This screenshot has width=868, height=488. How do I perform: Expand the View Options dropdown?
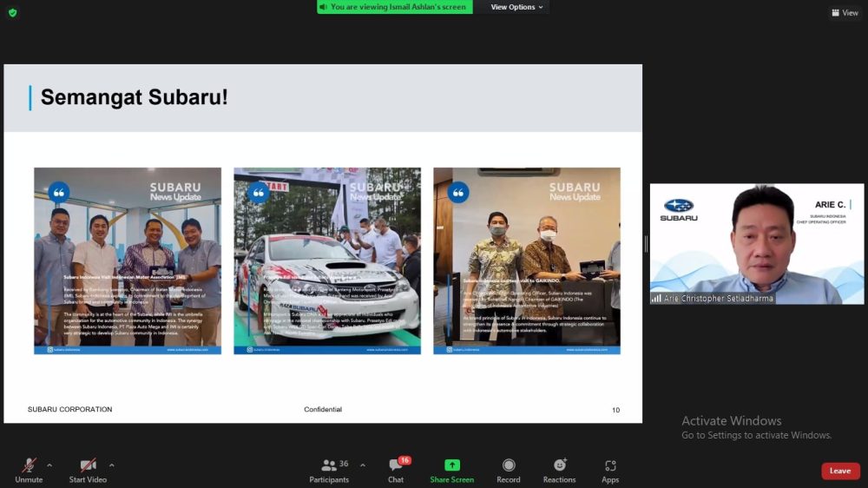(x=516, y=7)
